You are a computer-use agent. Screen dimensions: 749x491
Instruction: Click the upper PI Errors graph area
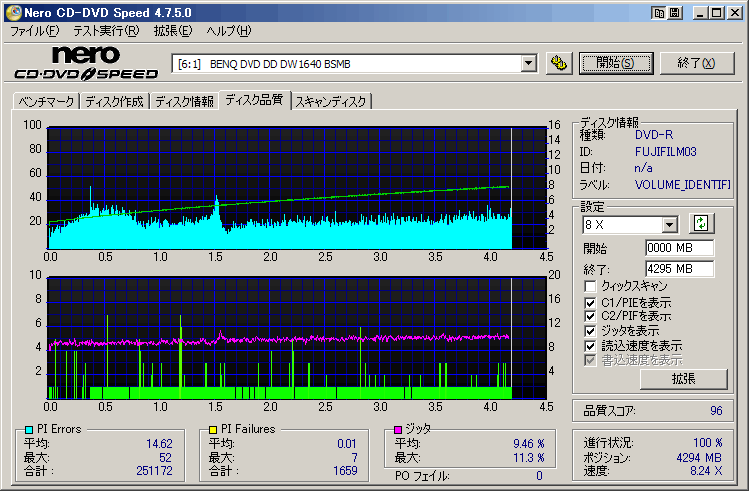tap(297, 188)
